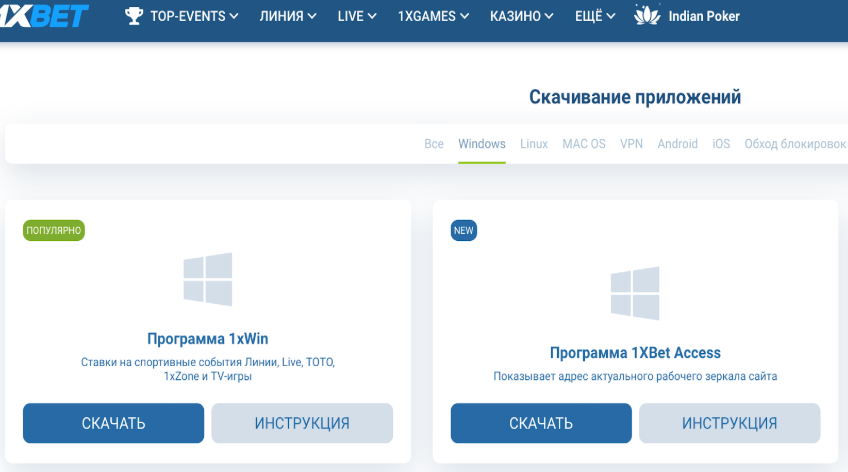
Task: Click the Программа 1XBet Access title
Action: pyautogui.click(x=635, y=353)
